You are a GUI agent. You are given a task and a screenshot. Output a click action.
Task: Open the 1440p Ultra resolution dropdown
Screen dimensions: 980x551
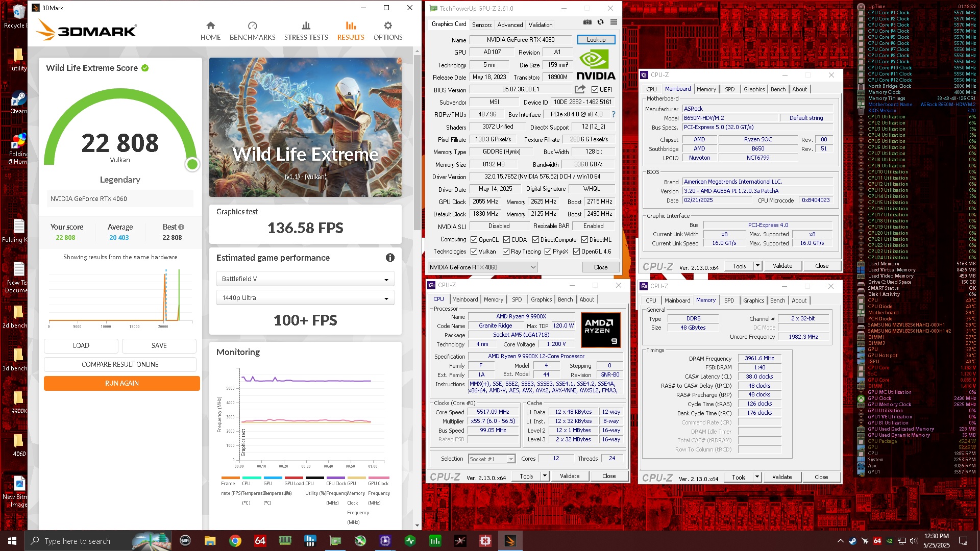point(305,298)
